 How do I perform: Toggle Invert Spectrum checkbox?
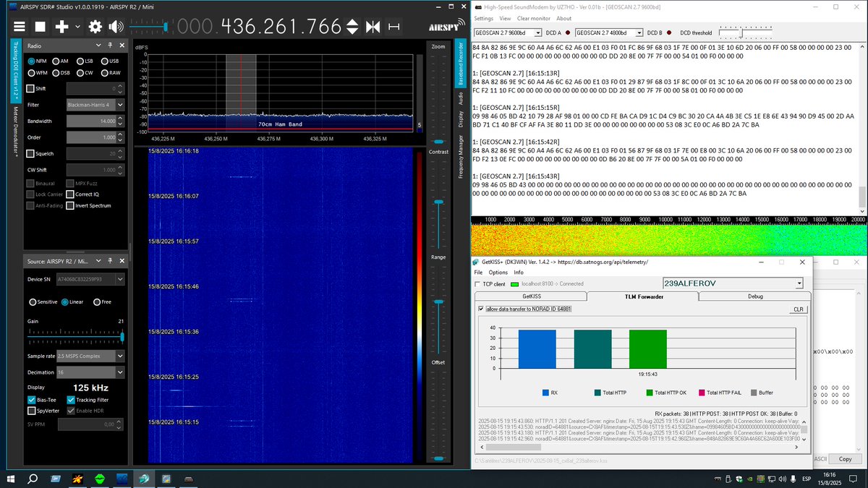(x=70, y=206)
